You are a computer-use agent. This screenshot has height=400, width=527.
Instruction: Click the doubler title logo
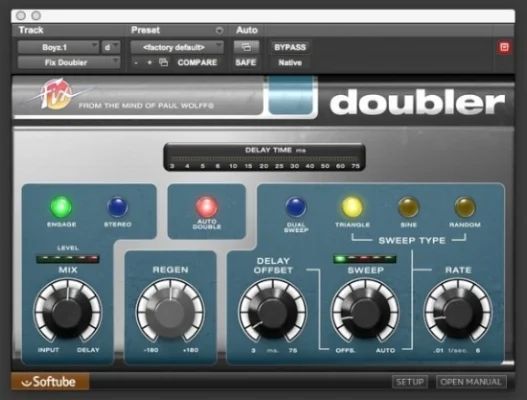(417, 102)
